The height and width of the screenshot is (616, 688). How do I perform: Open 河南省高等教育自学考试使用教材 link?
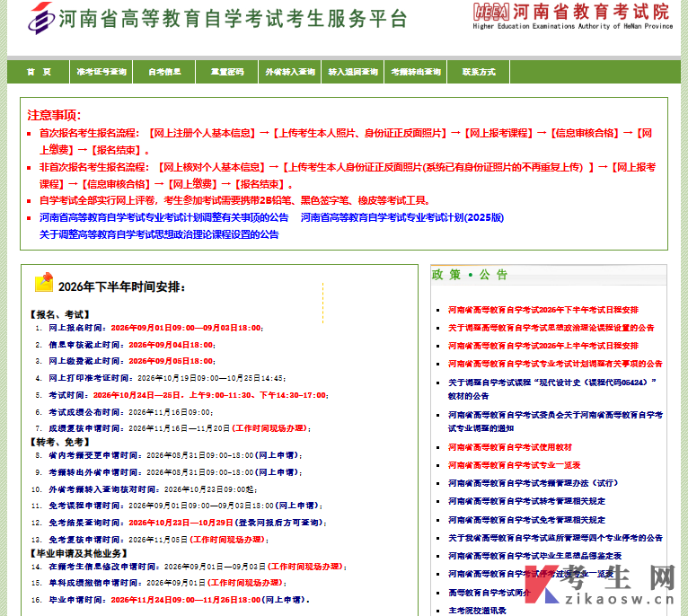(x=510, y=447)
